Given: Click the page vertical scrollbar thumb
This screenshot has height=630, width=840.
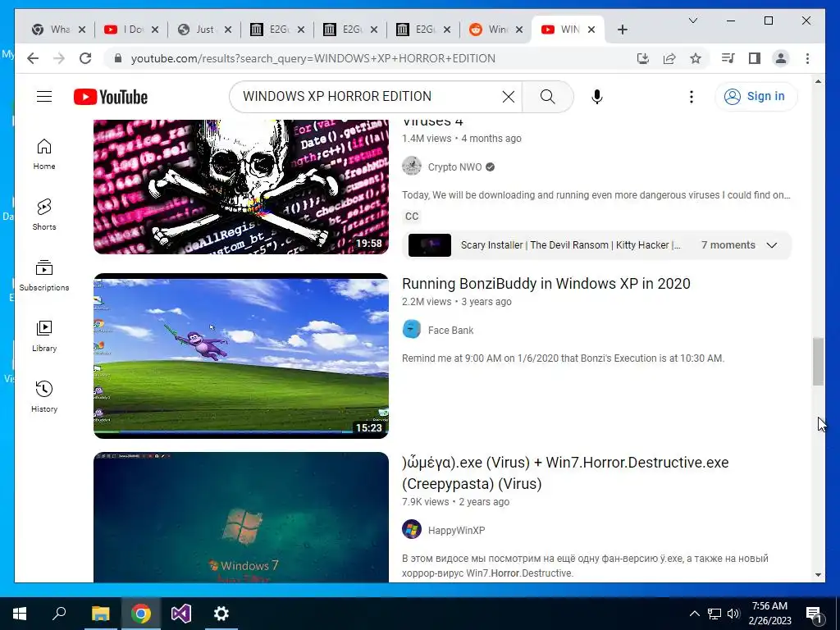Looking at the screenshot, I should [x=818, y=361].
